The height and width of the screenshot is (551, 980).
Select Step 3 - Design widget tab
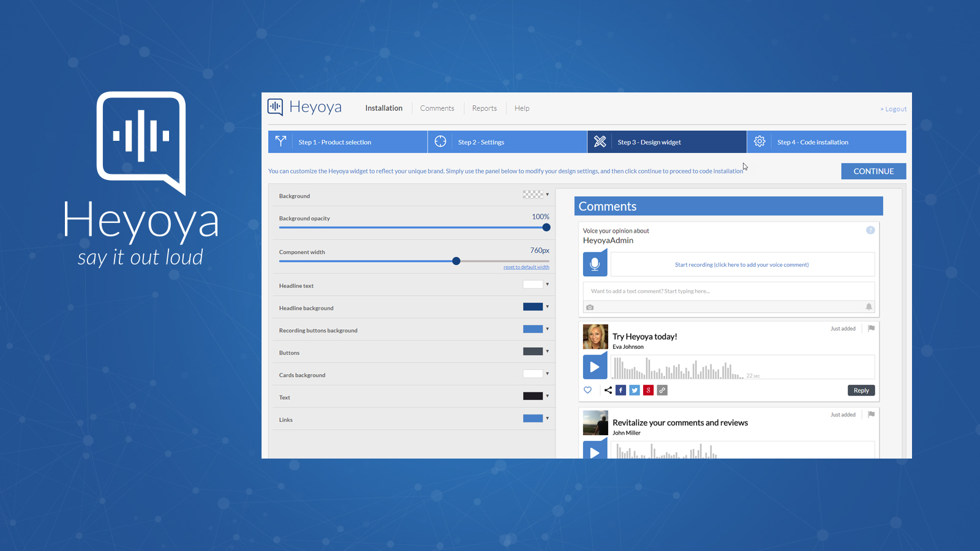coord(667,141)
